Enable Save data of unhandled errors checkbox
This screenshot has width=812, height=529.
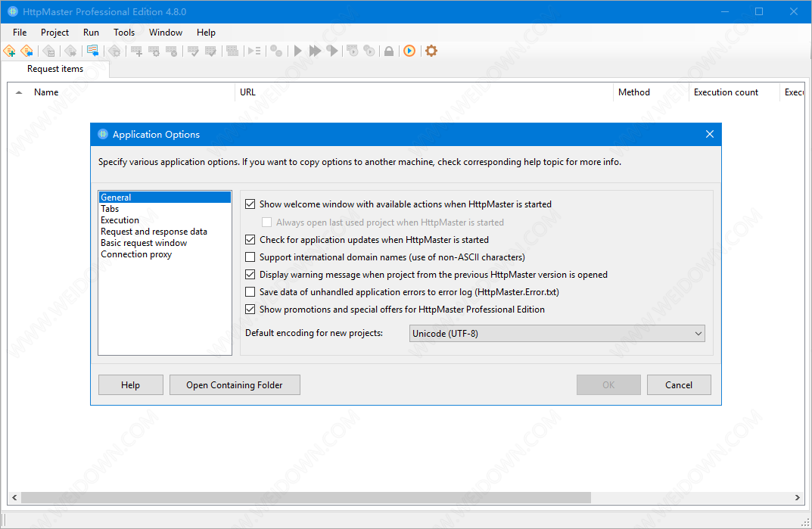click(250, 291)
